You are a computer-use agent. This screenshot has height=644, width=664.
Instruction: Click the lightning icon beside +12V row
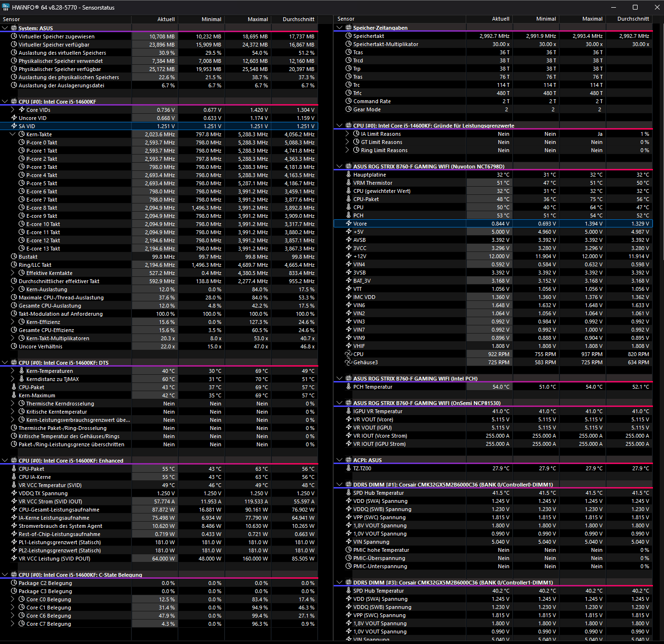(349, 256)
